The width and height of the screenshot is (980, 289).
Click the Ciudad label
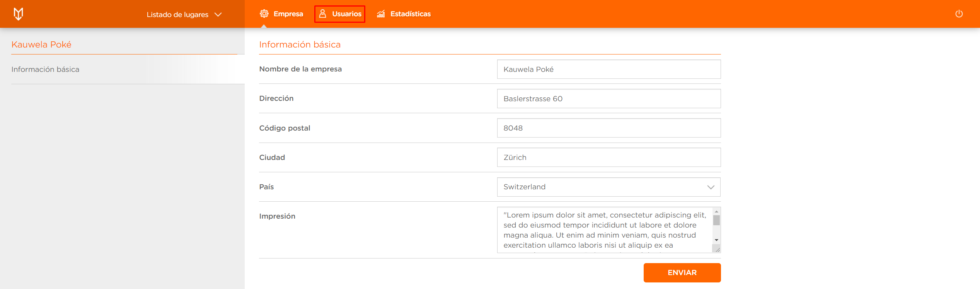272,157
